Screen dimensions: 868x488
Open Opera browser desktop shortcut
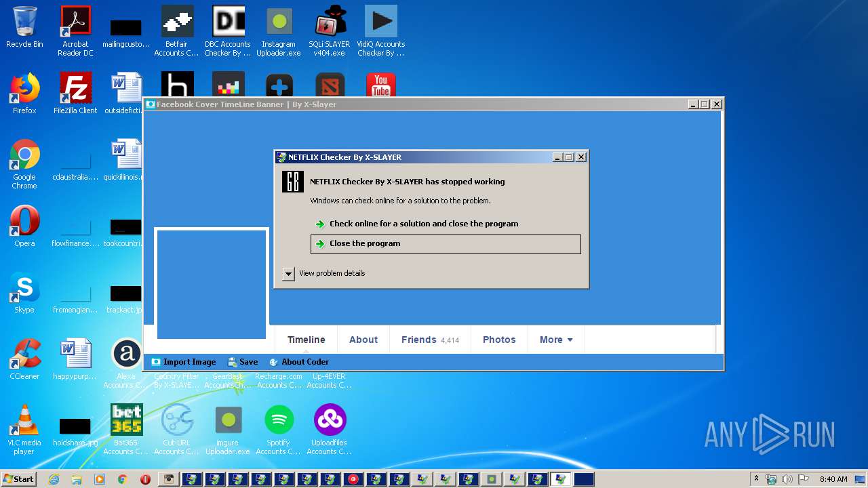click(24, 227)
